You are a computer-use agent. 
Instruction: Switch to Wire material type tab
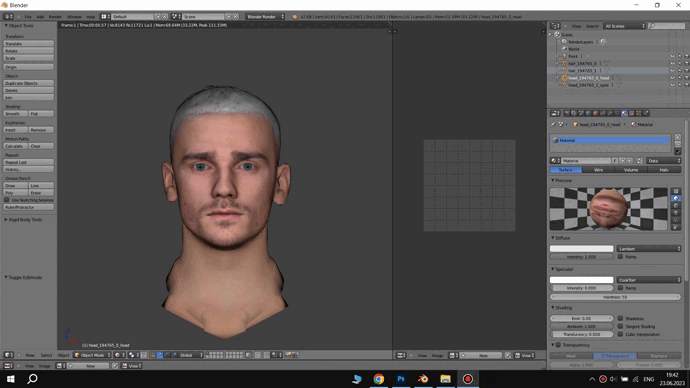coord(598,170)
